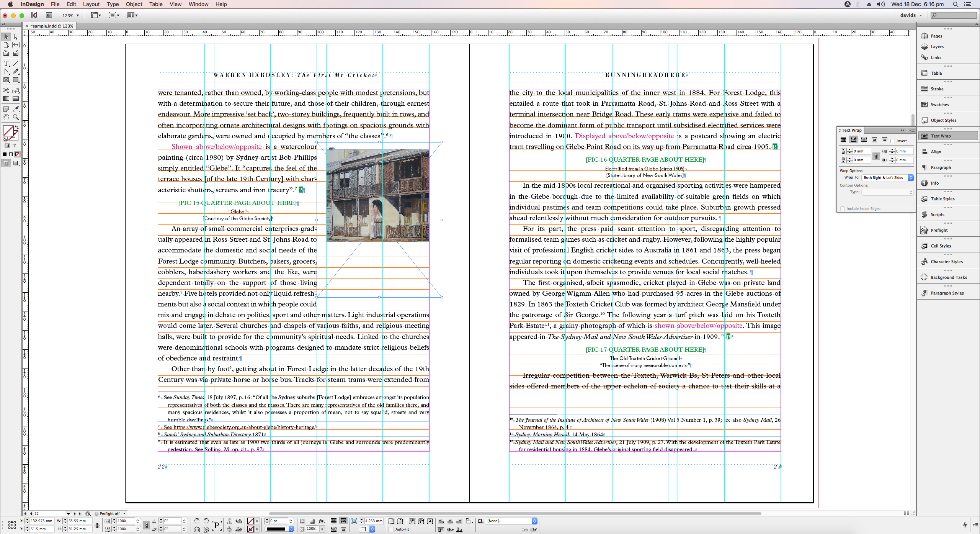Screen dimensions: 980x534
Task: Select the Gradient Swatch tool
Action: click(x=6, y=99)
